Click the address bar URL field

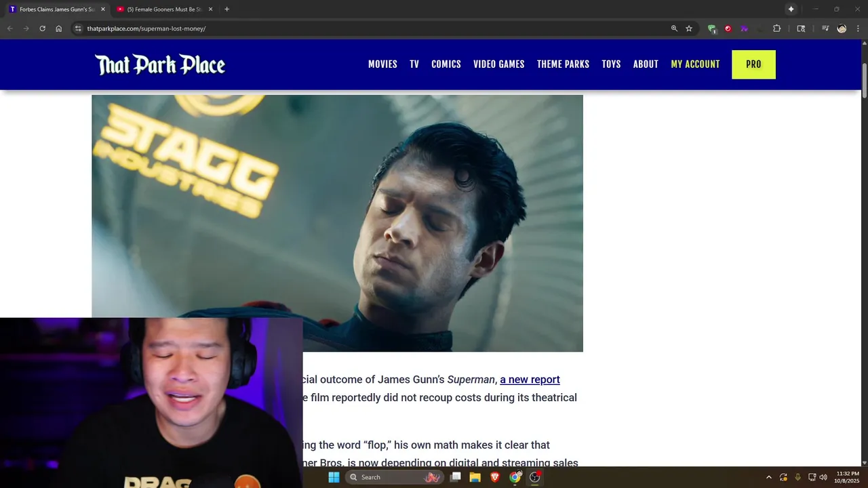373,28
